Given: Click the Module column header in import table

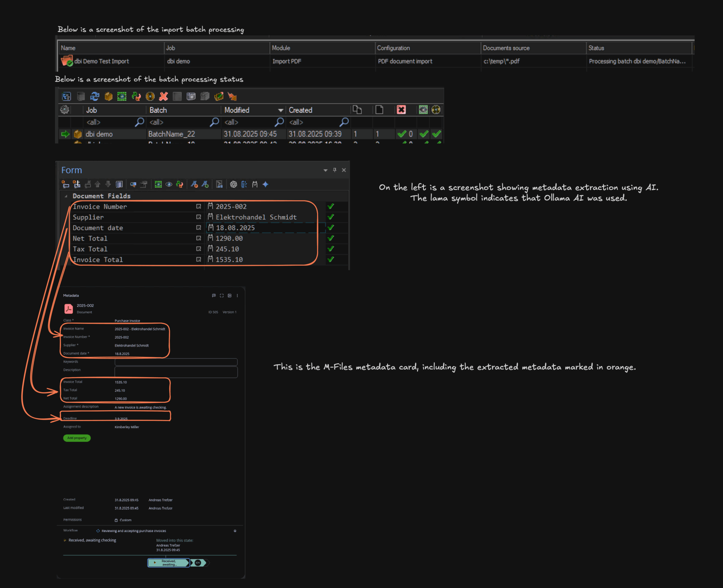Looking at the screenshot, I should pos(322,48).
